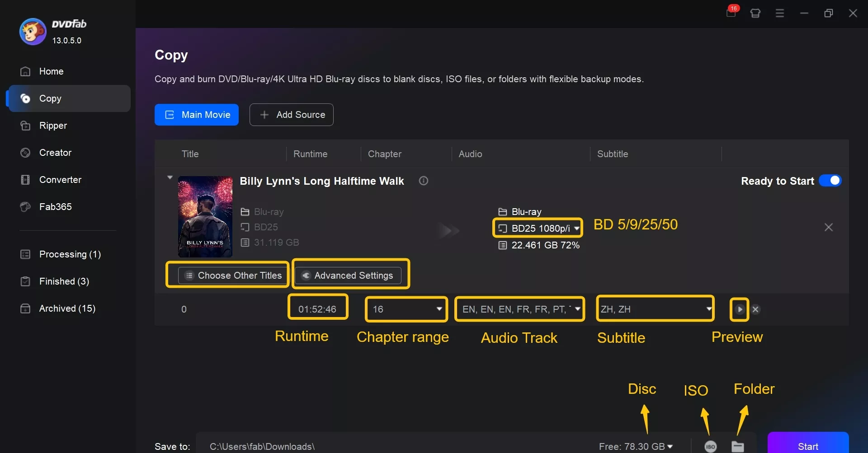Collapse the Billy Lynn title row
The image size is (868, 453).
point(170,177)
